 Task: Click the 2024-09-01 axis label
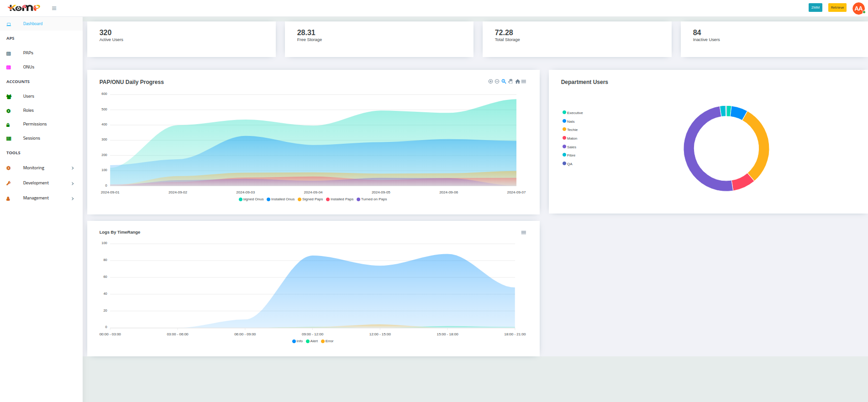coord(110,193)
